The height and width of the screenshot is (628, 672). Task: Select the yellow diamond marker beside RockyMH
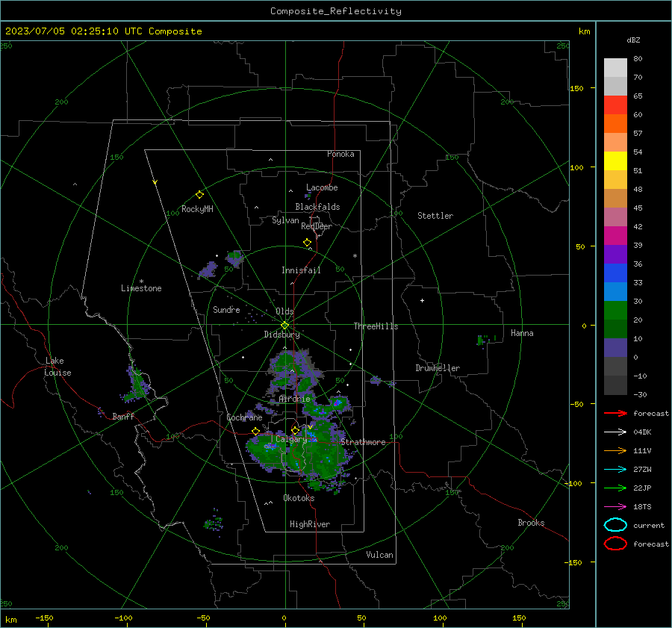click(199, 195)
